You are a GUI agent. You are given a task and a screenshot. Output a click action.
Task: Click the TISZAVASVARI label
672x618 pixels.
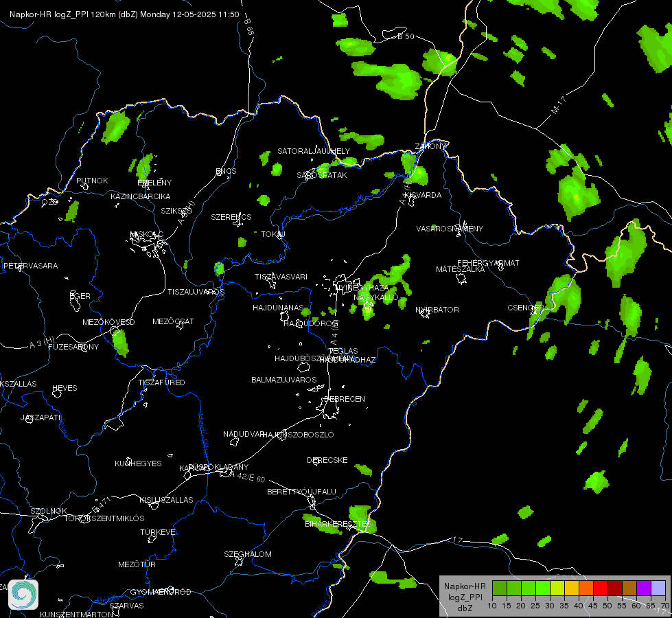pos(281,277)
